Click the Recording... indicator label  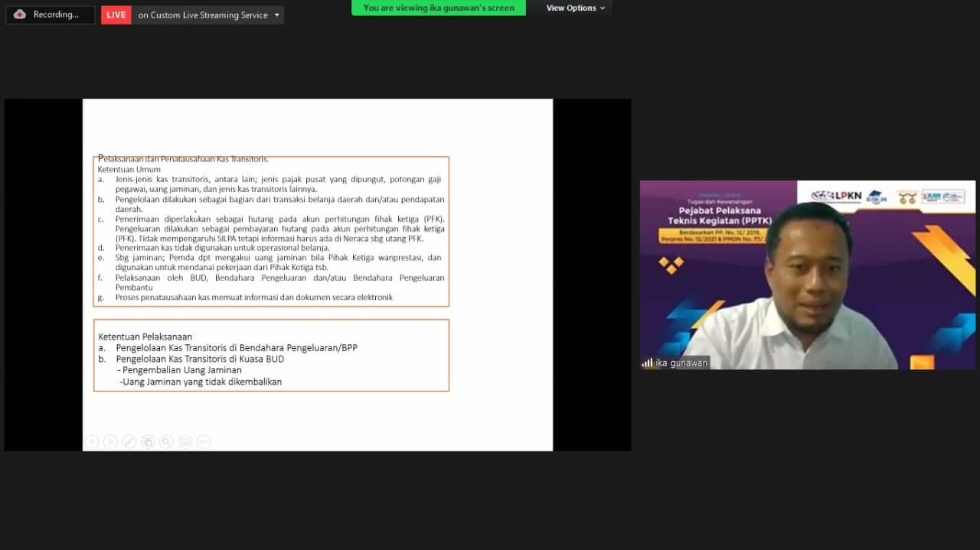tap(56, 15)
